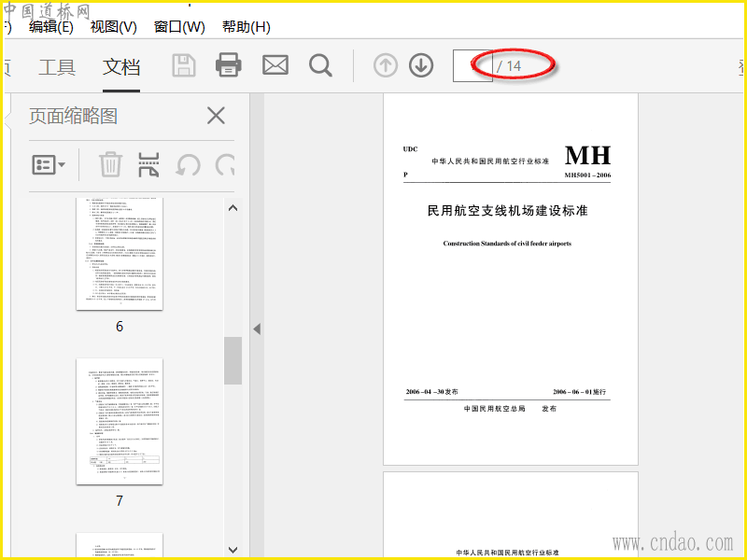Click 中国民用航空总局 text on the page
The width and height of the screenshot is (747, 560).
[495, 409]
